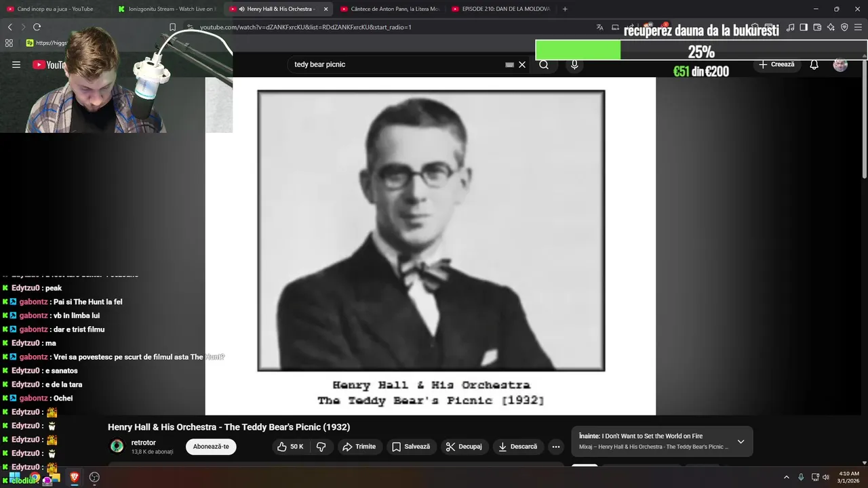868x488 pixels.
Task: Click the site settings icon in the address bar
Action: (191, 27)
